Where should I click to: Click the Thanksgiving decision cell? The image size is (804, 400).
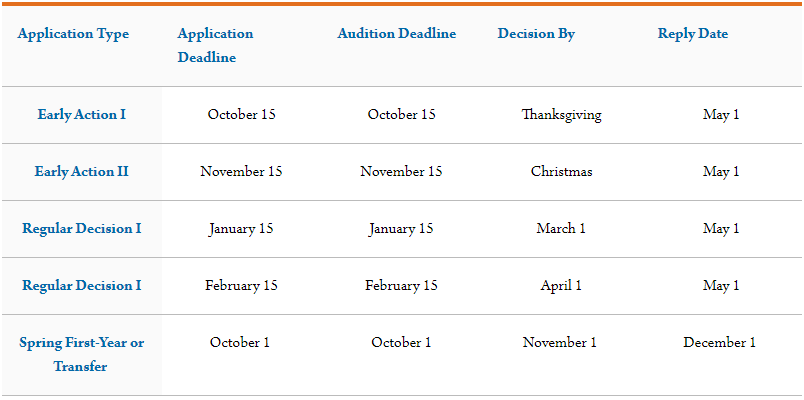pos(561,115)
